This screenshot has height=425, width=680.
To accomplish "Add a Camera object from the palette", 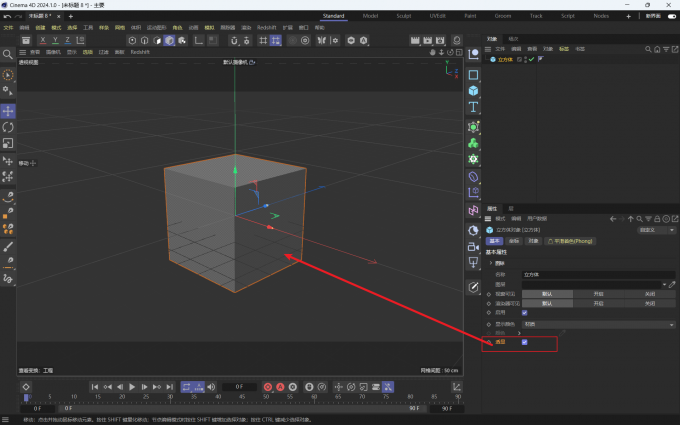I will pyautogui.click(x=473, y=247).
